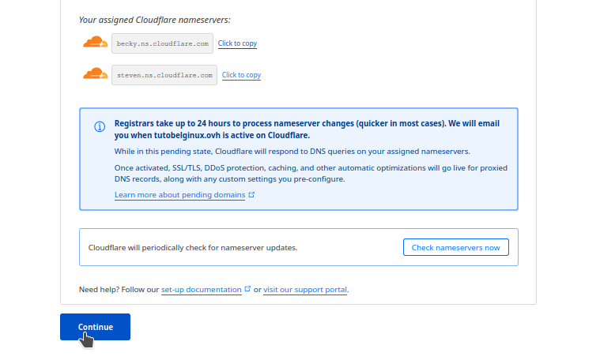Copy the steven nameserver via Click to copy
The width and height of the screenshot is (600, 364).
click(x=241, y=75)
